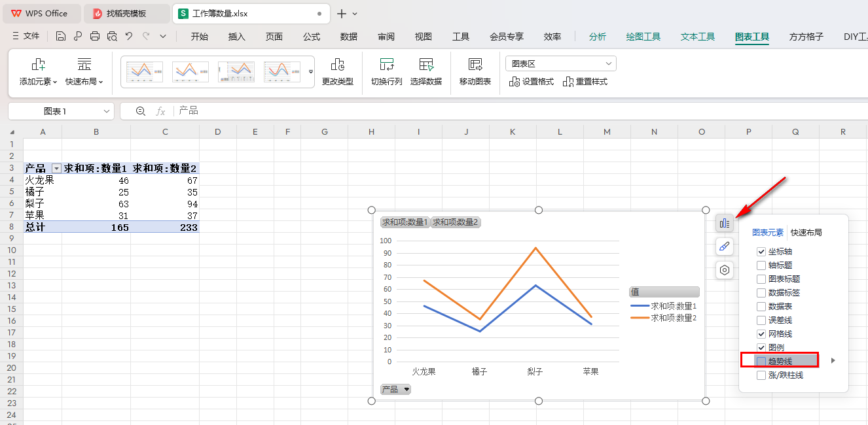Screen dimensions: 868x425
Task: Uncheck the 坐标轴 checkbox
Action: point(761,252)
